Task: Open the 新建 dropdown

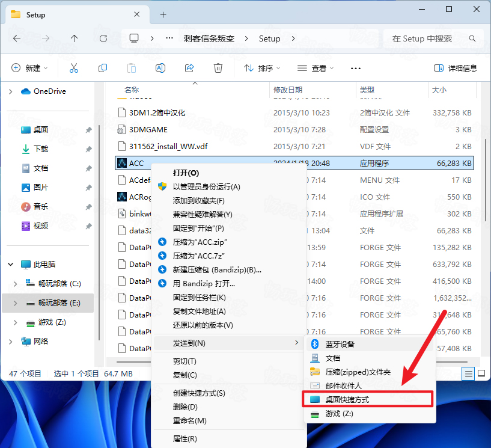Action: coord(29,68)
